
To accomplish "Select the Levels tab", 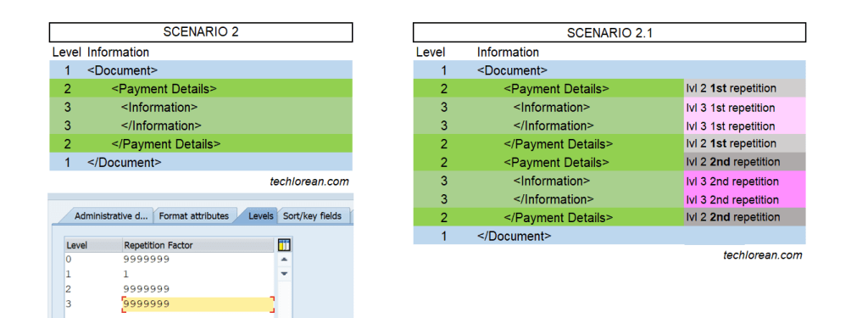I will [260, 216].
